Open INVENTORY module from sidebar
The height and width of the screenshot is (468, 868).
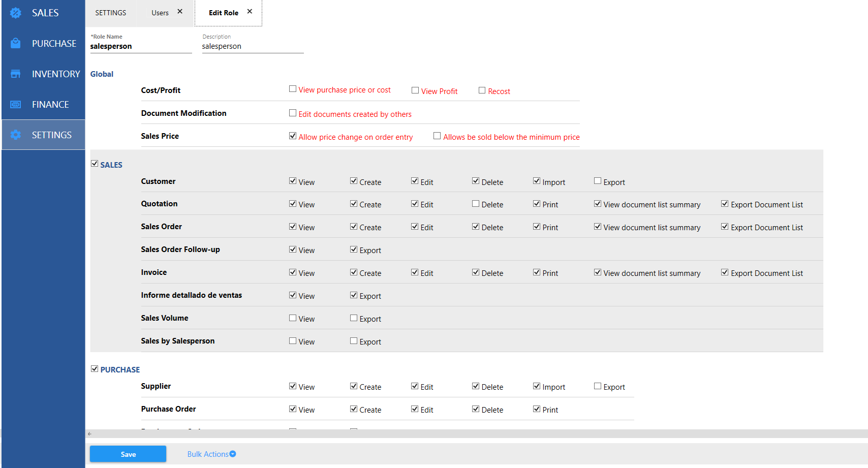tap(56, 74)
